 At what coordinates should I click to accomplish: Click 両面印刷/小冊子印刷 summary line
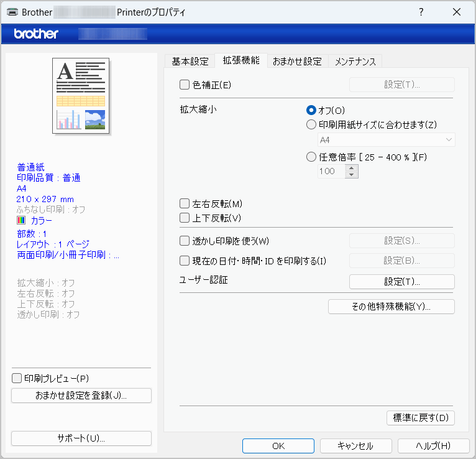pyautogui.click(x=68, y=254)
